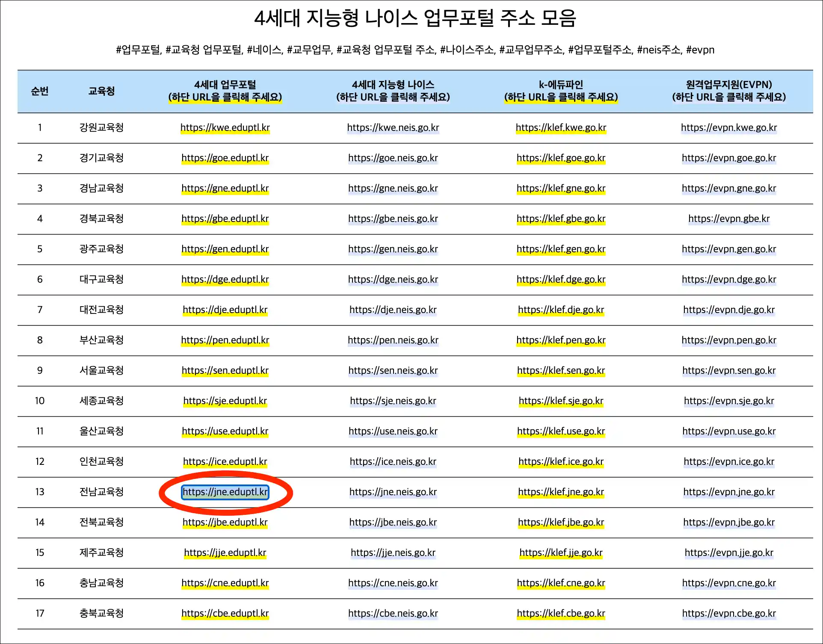
Task: Open https://jne.neis.go.kr 전남 나이스
Action: (393, 492)
